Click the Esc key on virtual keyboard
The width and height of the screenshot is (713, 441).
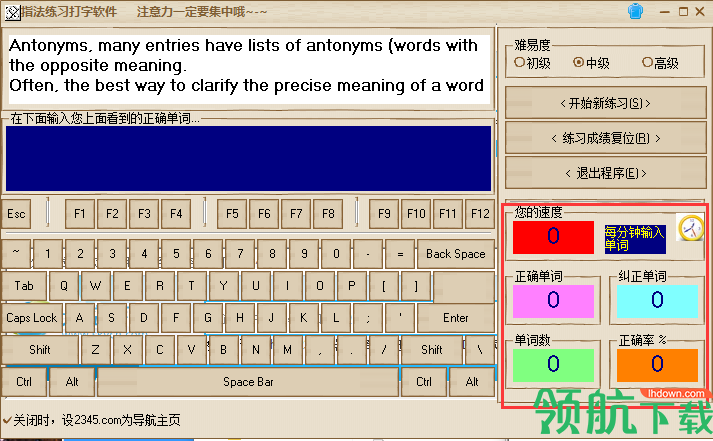(x=16, y=214)
